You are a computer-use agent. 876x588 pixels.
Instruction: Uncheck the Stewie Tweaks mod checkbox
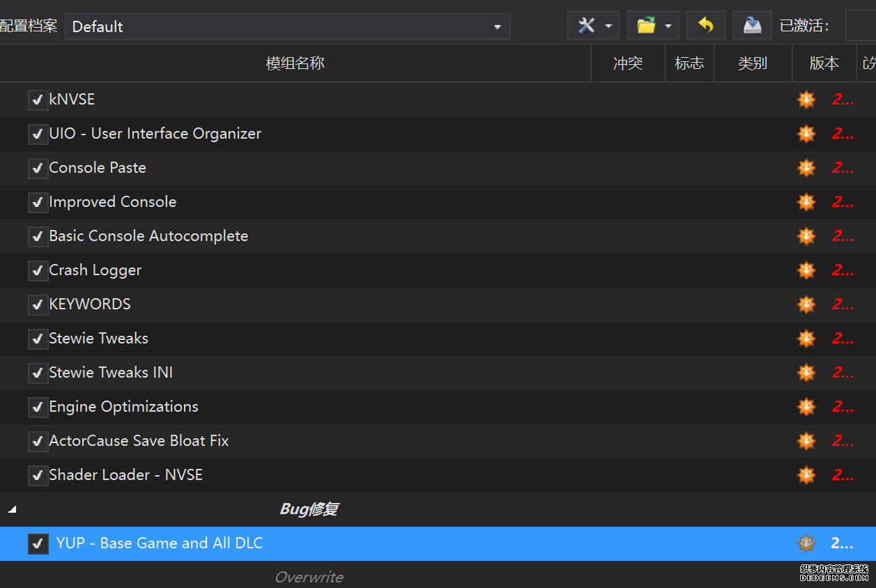(38, 339)
